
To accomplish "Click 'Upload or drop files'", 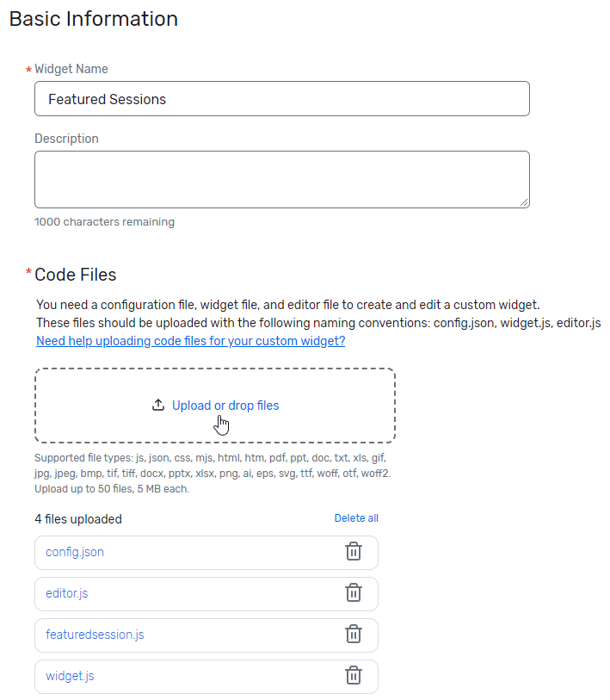I will (224, 405).
